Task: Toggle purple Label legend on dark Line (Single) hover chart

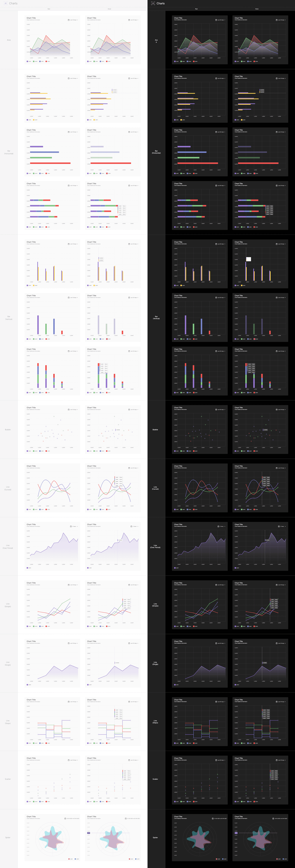Action: click(x=237, y=685)
